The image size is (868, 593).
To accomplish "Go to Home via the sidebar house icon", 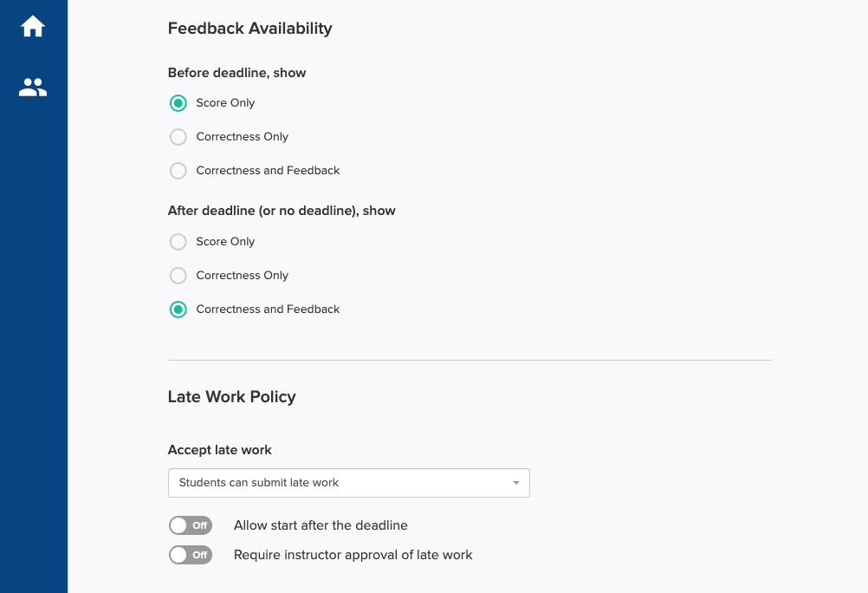I will 33,26.
